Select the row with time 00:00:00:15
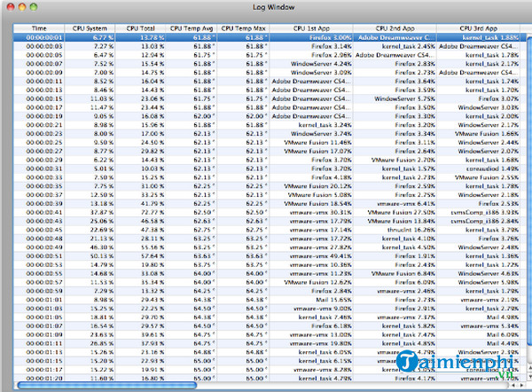Screen dimensions: 532x392 [x=270, y=98]
